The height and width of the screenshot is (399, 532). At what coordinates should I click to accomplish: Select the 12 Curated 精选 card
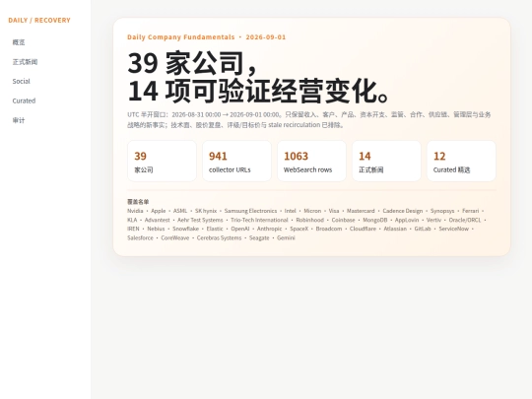pos(461,161)
